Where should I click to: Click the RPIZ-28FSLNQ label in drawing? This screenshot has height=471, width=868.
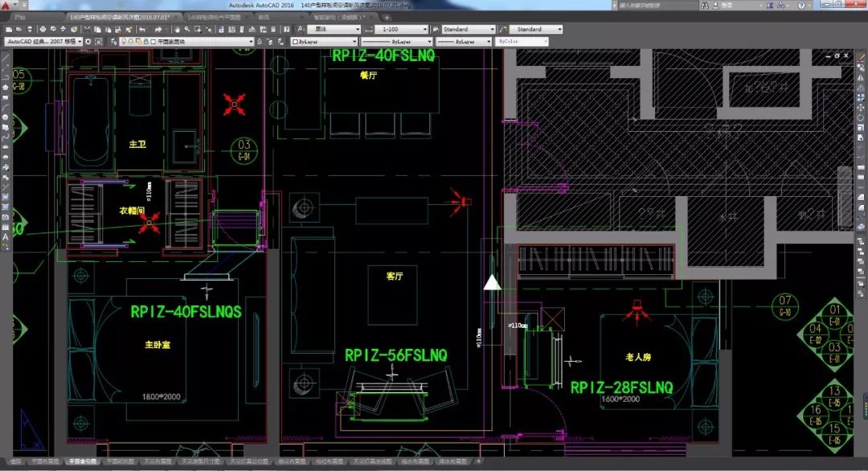pos(621,387)
